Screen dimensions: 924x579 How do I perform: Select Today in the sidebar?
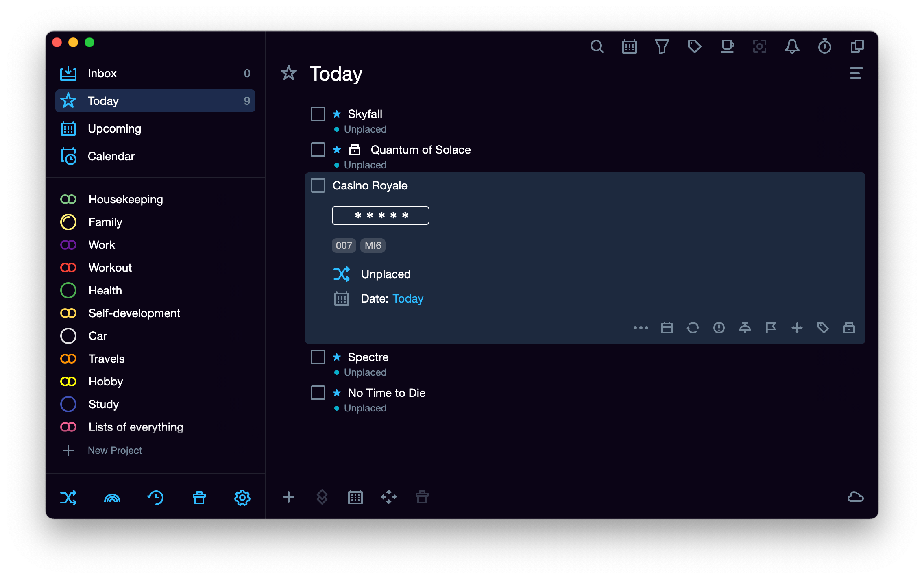[155, 101]
